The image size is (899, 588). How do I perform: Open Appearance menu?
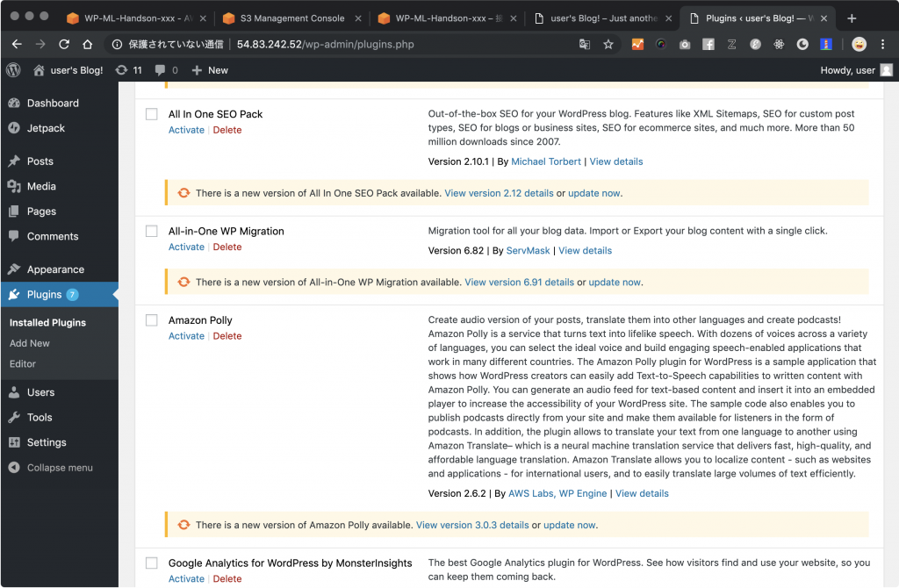tap(55, 269)
